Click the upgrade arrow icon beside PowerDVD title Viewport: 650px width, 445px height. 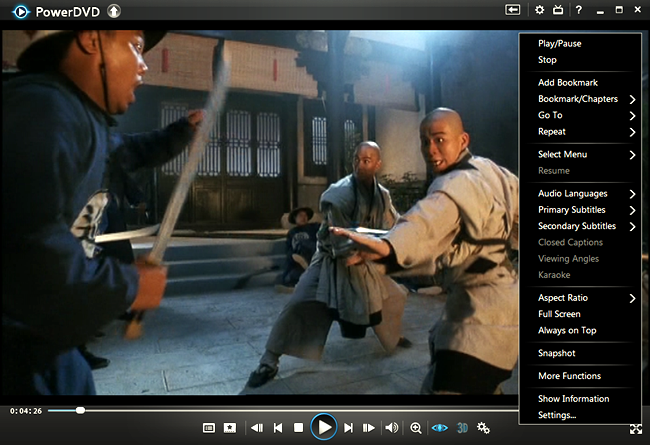[114, 11]
